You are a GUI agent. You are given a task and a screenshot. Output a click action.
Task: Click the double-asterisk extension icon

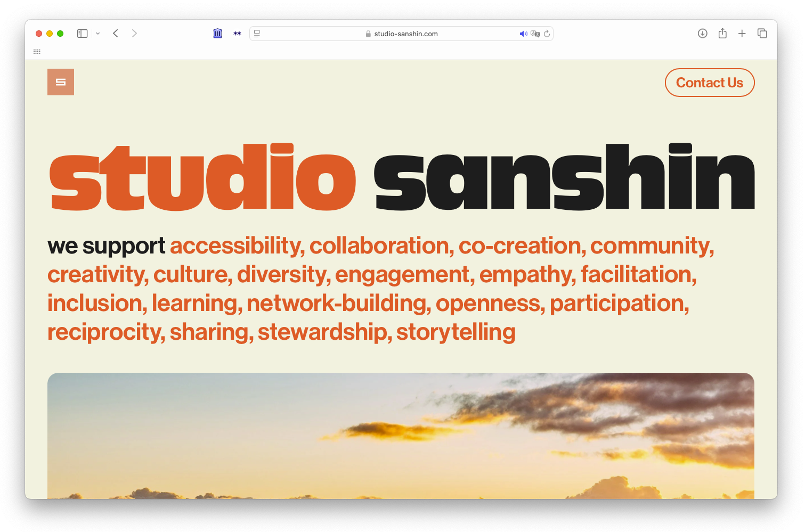pyautogui.click(x=237, y=34)
